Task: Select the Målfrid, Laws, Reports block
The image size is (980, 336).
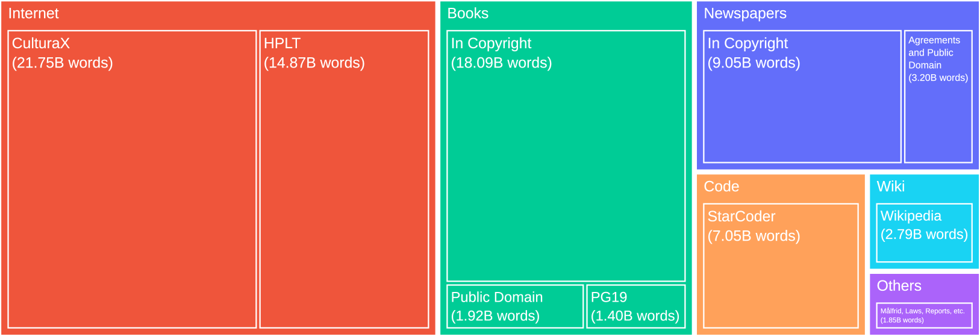Action: click(x=924, y=315)
